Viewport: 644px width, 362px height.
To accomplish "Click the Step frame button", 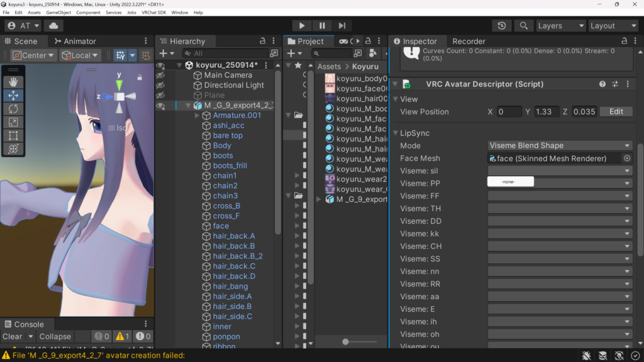I will (x=341, y=26).
